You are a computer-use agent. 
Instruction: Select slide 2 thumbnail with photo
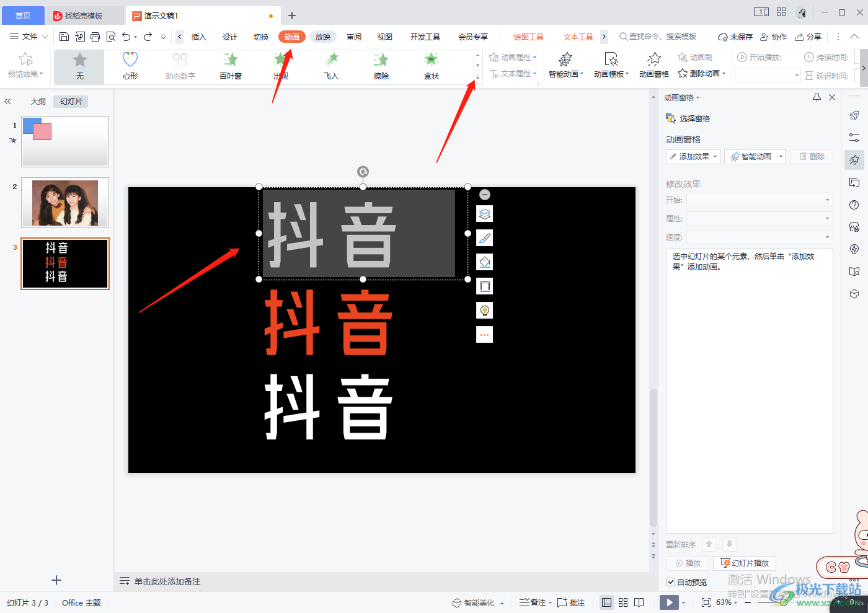[x=65, y=203]
